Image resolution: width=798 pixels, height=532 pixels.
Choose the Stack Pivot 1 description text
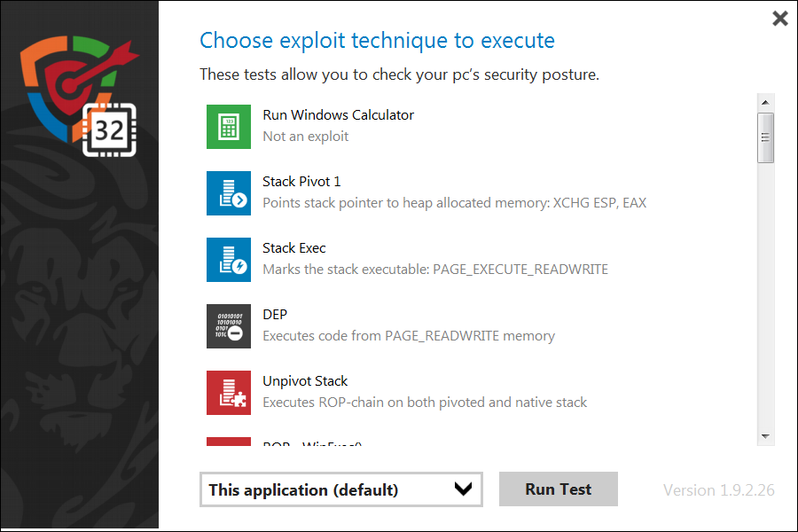click(x=454, y=203)
